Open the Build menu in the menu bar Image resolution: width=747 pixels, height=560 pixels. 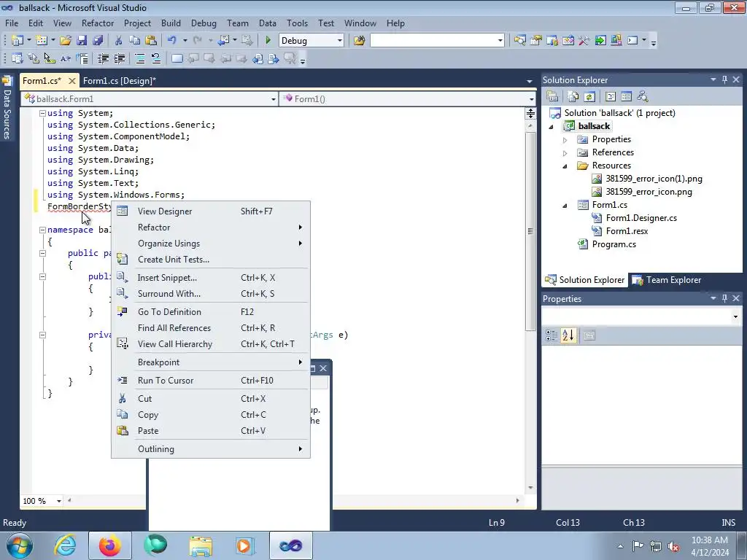171,23
